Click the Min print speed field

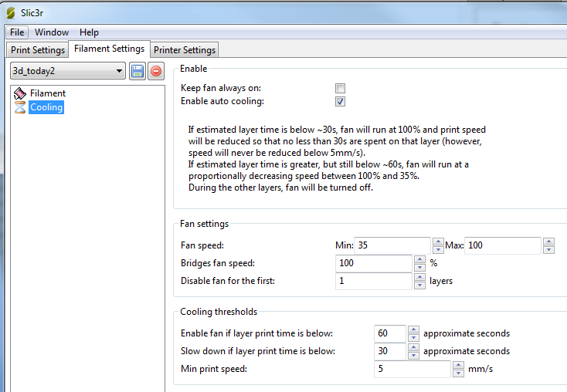pyautogui.click(x=413, y=369)
